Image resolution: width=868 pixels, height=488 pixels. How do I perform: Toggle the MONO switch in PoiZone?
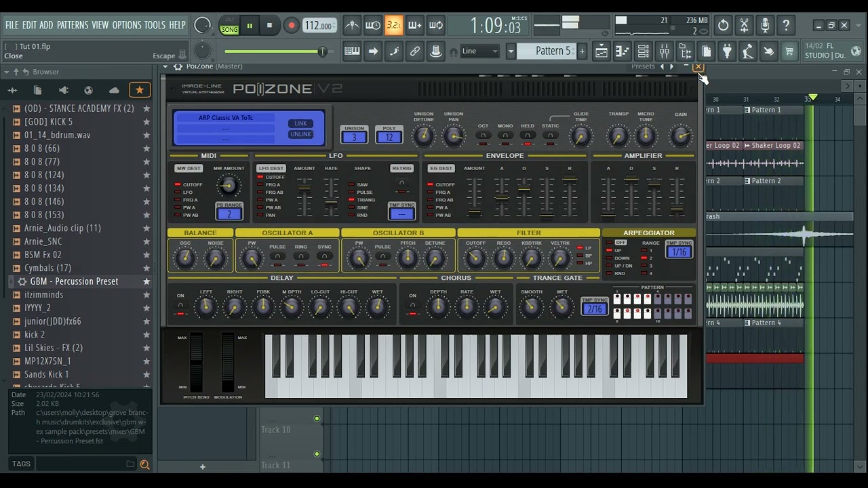pyautogui.click(x=505, y=136)
